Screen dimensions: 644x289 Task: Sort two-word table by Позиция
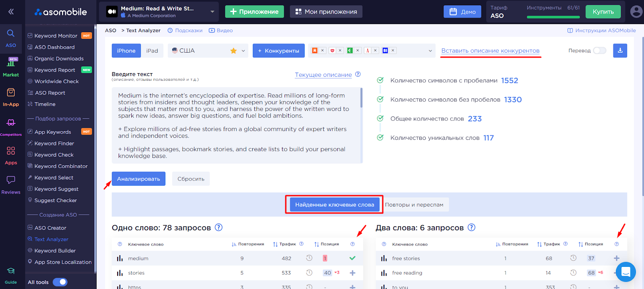590,244
